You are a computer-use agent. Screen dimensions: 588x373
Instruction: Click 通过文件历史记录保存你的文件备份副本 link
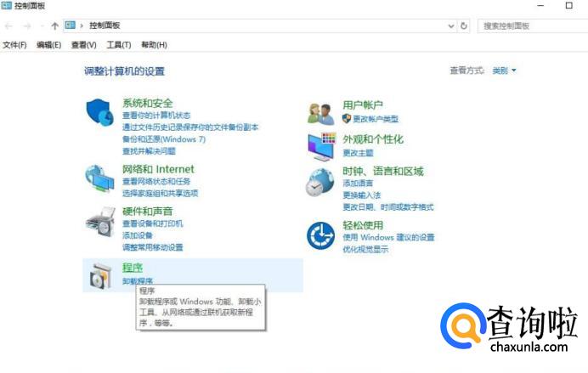pos(190,127)
